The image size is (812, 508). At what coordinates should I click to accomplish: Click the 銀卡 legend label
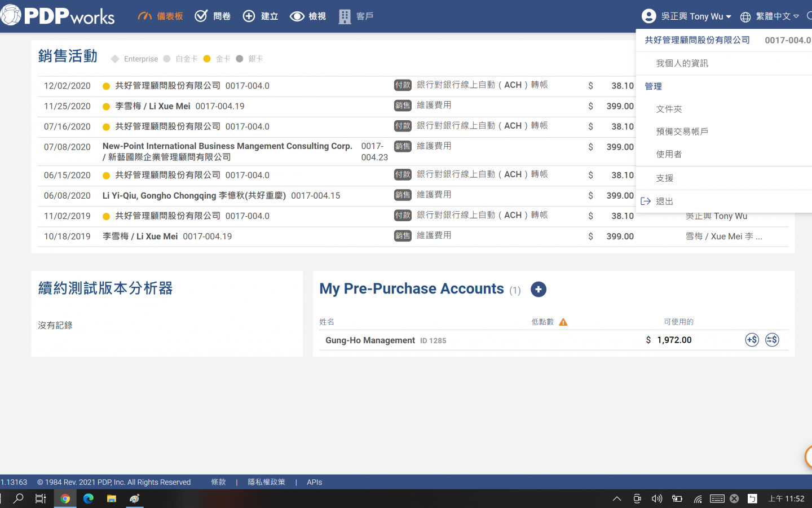tap(256, 59)
